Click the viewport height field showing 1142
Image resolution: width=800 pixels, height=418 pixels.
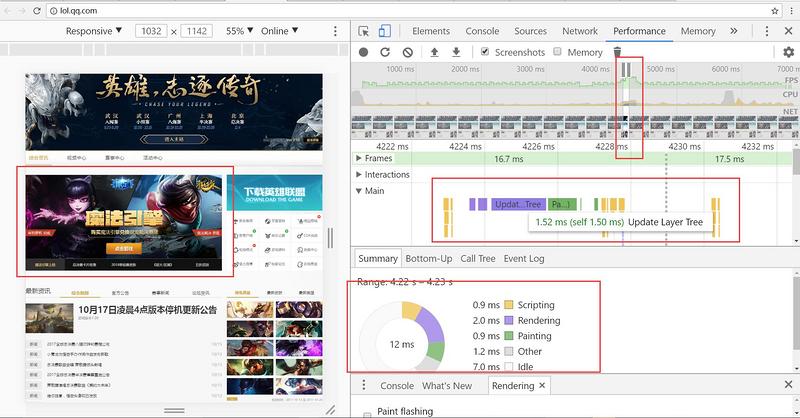(197, 31)
